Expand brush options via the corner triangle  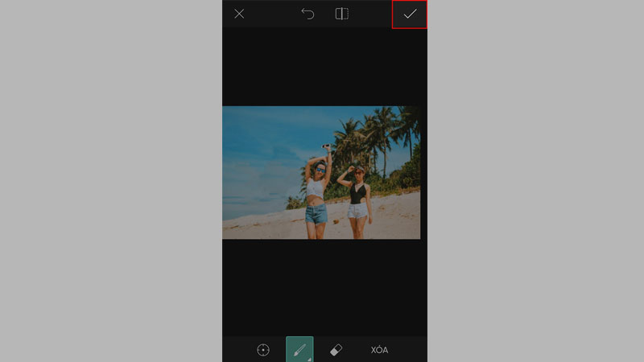[309, 359]
